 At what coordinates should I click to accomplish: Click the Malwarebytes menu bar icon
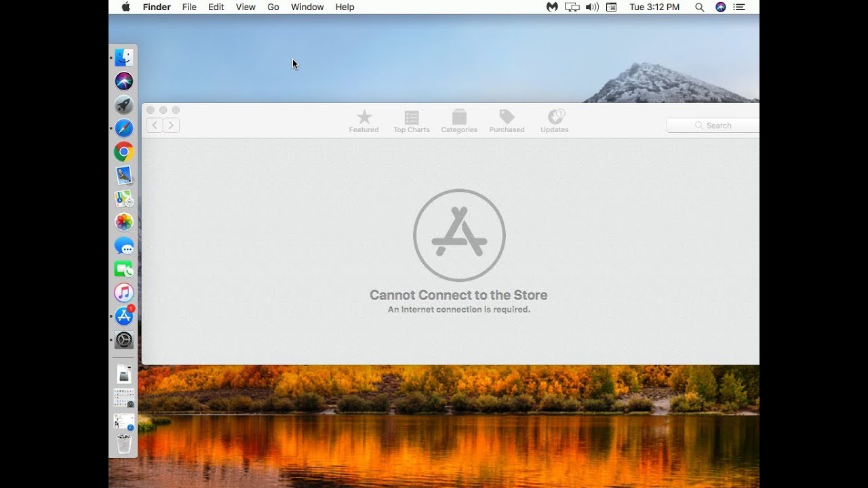point(552,7)
